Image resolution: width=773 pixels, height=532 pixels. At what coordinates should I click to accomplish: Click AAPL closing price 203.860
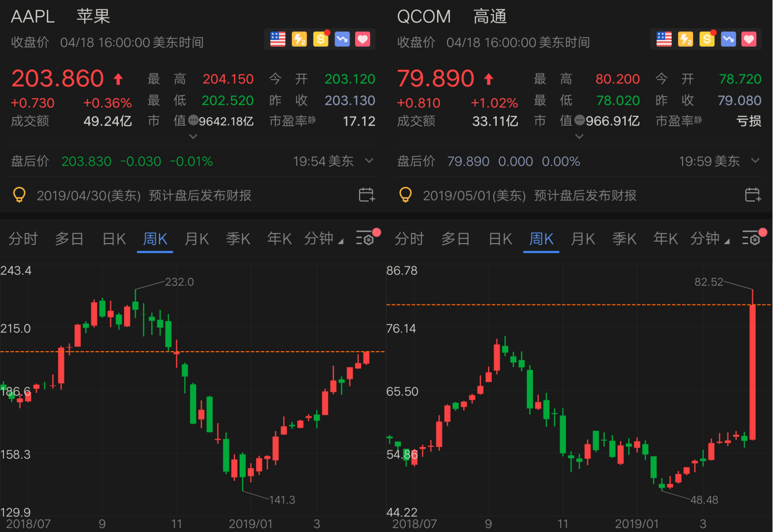57,79
